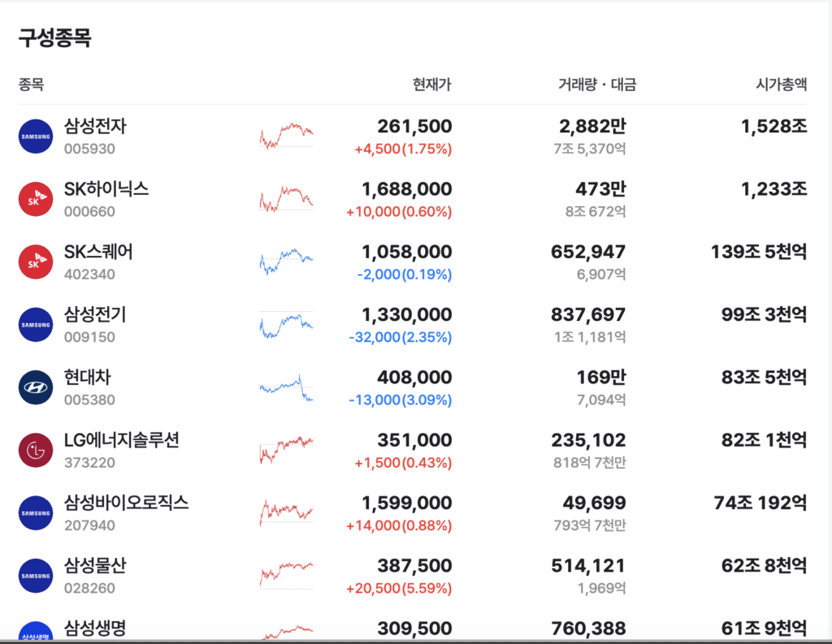Select the 삼성생명 row name
Image resolution: width=832 pixels, height=644 pixels.
click(x=95, y=628)
